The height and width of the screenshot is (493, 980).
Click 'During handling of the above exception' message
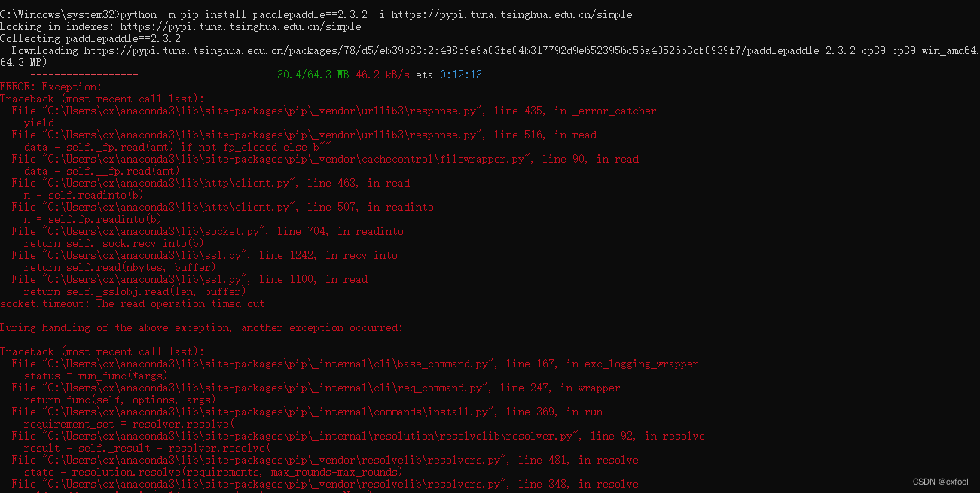pos(201,327)
